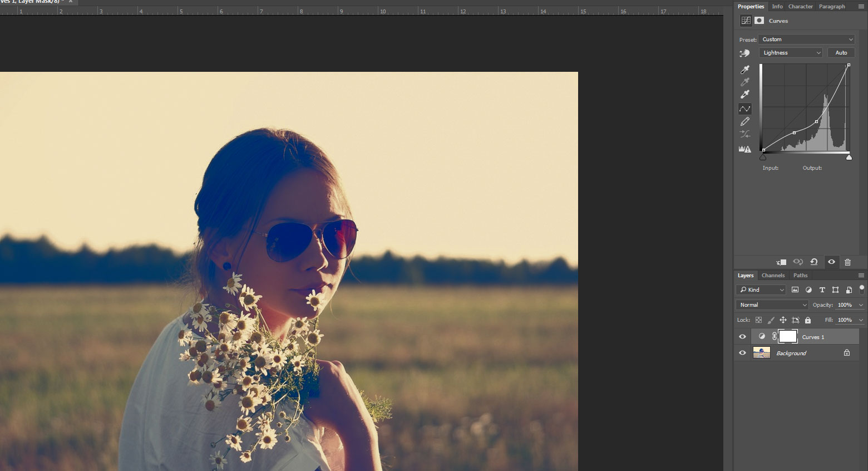
Task: Click the white point input slider
Action: tap(849, 158)
